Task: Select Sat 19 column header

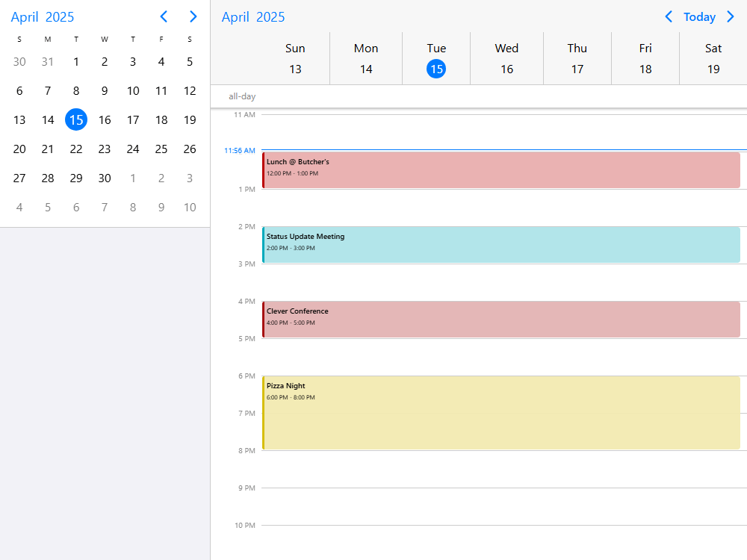Action: pyautogui.click(x=713, y=58)
